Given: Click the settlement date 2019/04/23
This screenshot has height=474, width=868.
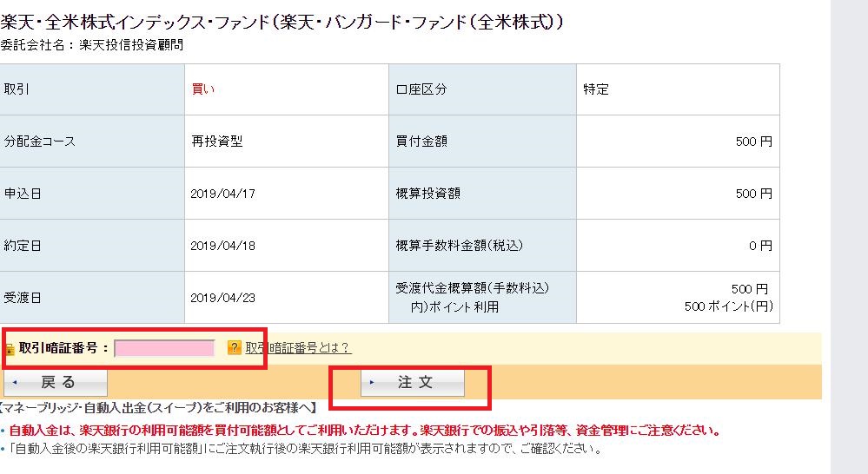Looking at the screenshot, I should (x=223, y=298).
